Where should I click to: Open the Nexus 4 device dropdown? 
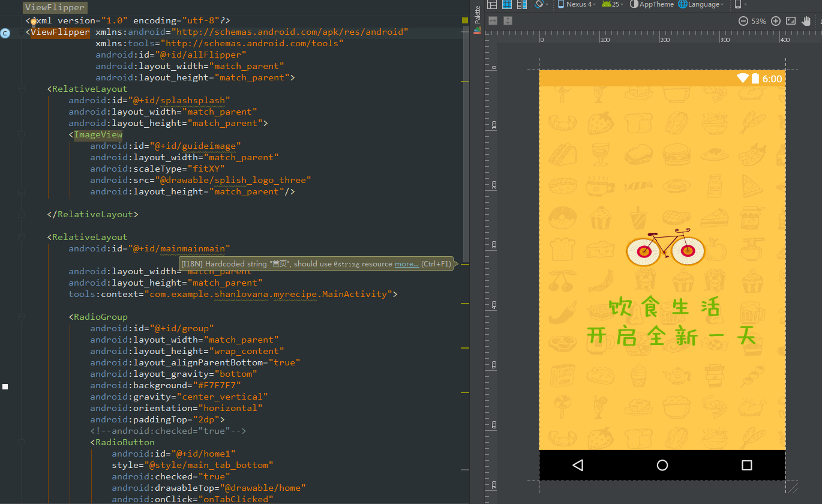(577, 4)
